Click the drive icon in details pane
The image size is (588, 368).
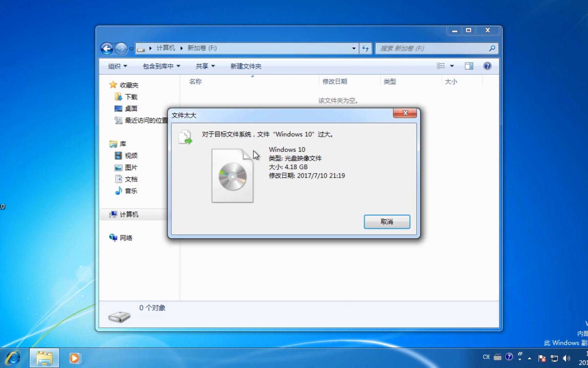click(119, 317)
